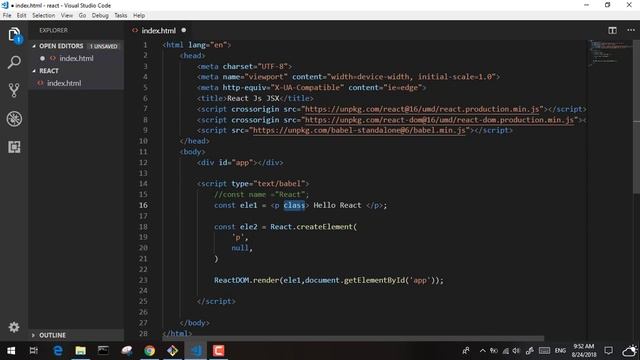This screenshot has width=640, height=360.
Task: Click the editor vertical scrollbar
Action: [636, 116]
